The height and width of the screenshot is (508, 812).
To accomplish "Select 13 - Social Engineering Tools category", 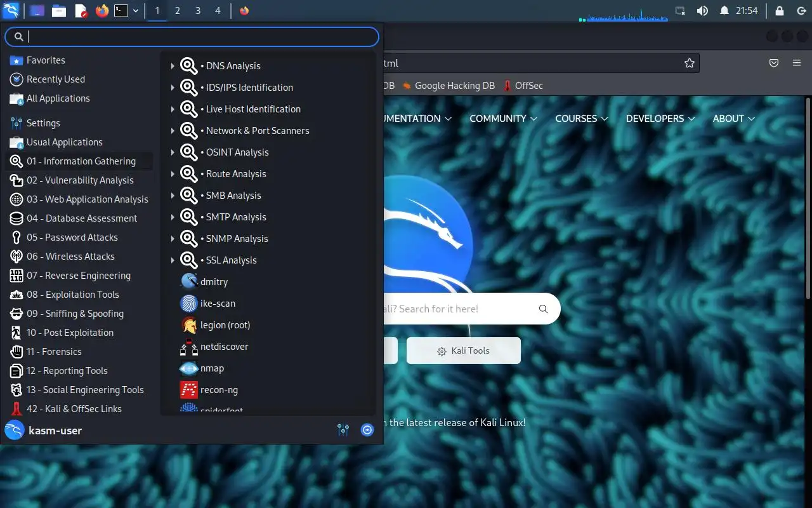I will pos(79,390).
